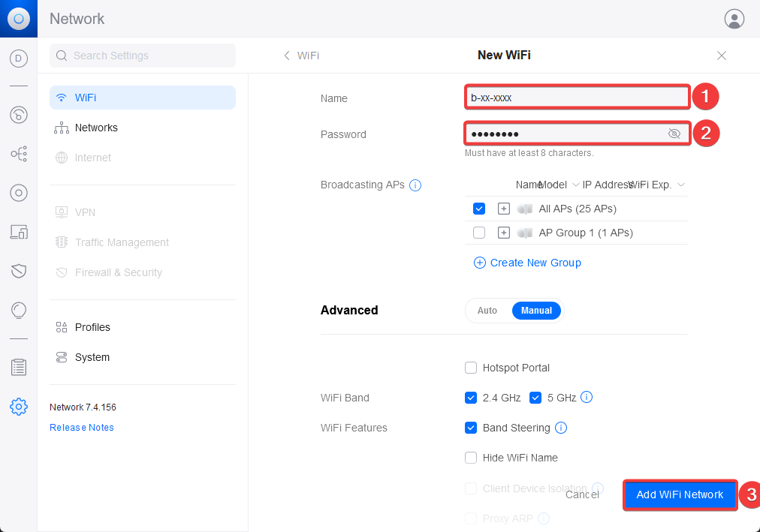Open the Settings gear icon
This screenshot has height=532, width=760.
pyautogui.click(x=19, y=407)
